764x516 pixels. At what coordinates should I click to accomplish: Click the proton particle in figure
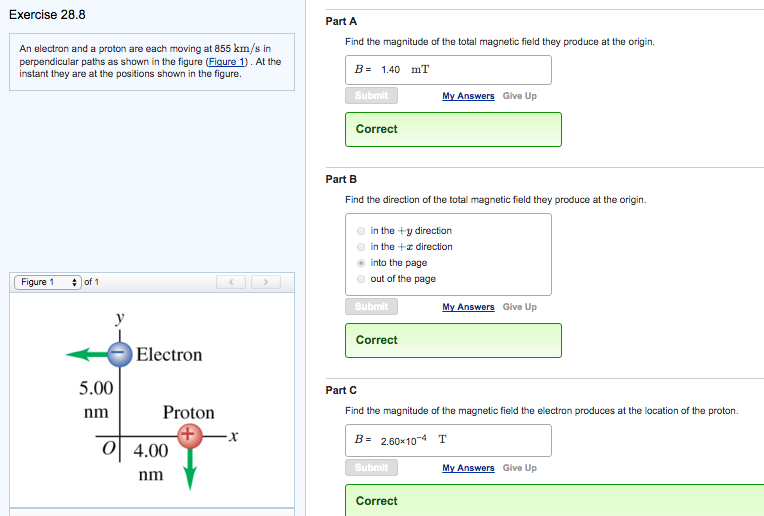point(187,435)
